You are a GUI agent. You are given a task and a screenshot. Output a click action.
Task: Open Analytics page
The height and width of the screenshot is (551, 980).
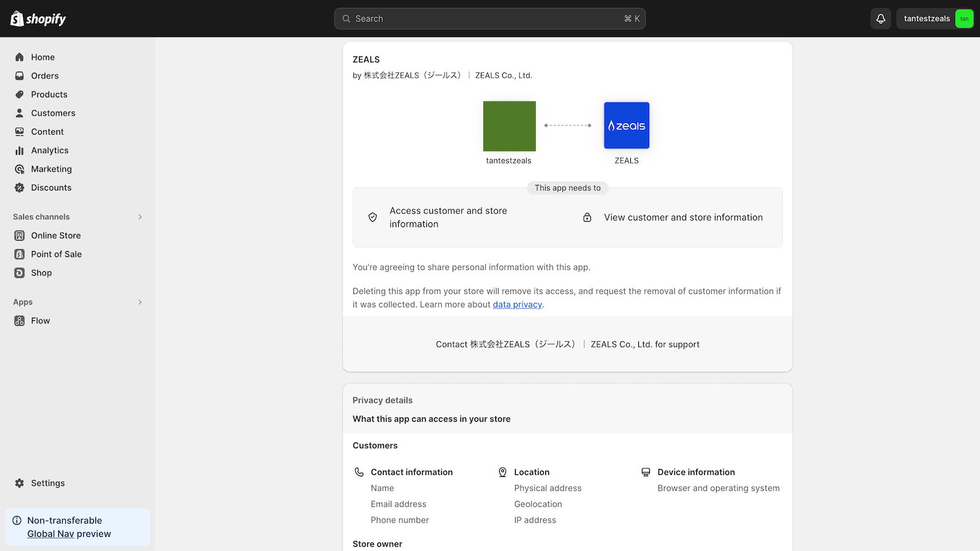[x=50, y=151]
